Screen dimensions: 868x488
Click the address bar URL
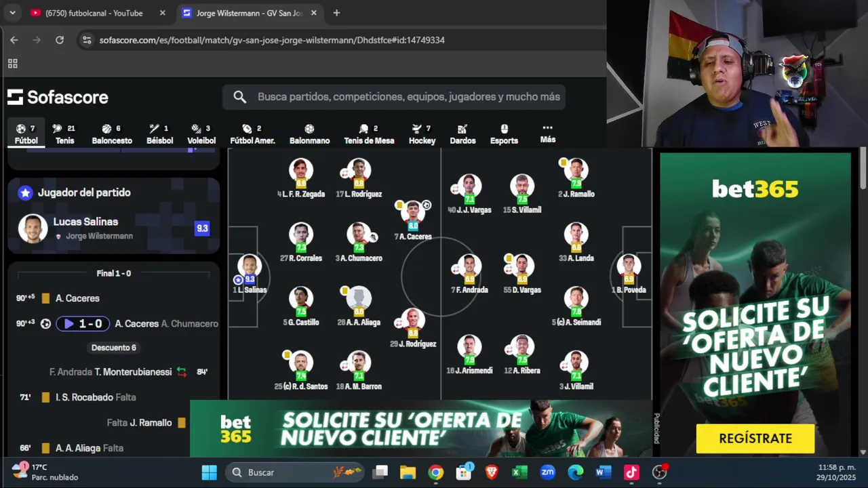pyautogui.click(x=272, y=40)
